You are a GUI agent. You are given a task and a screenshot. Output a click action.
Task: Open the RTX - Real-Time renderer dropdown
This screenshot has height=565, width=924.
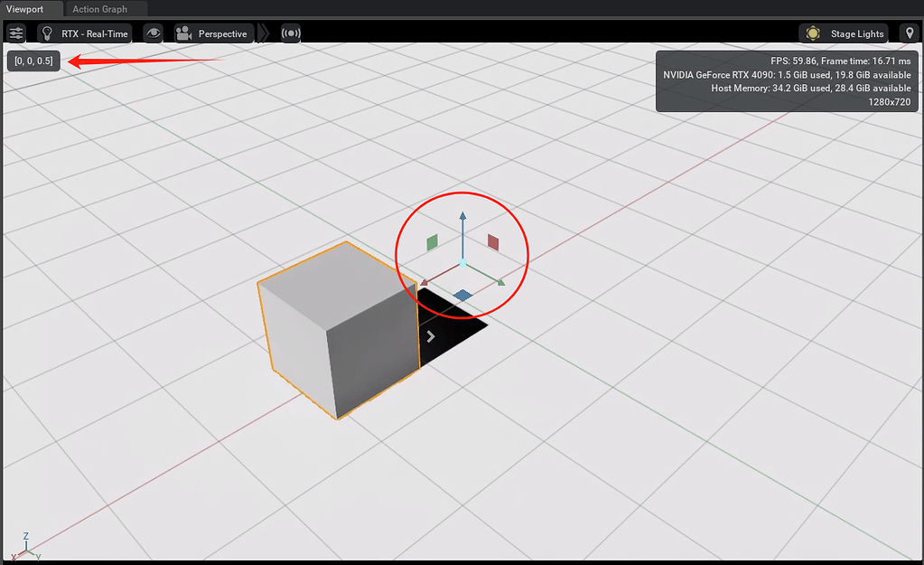point(95,33)
